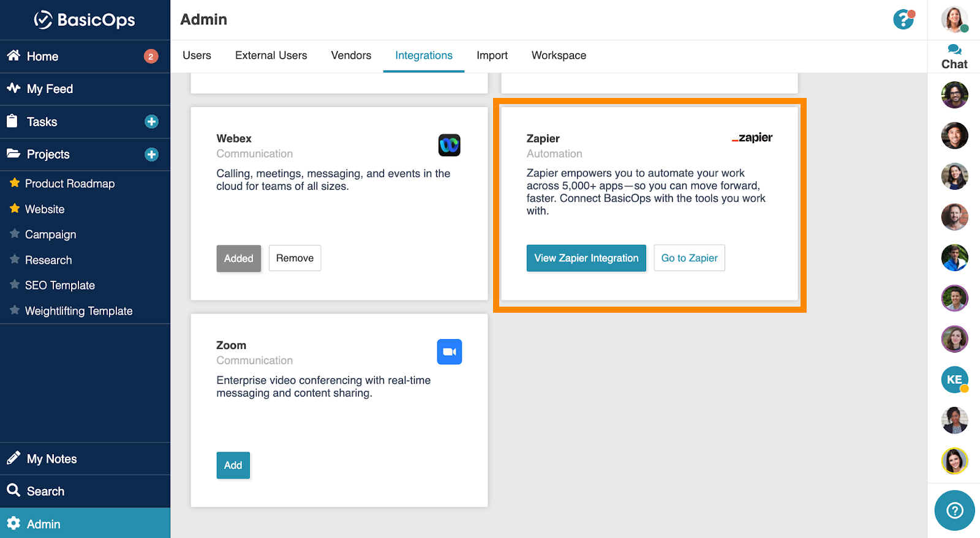Open your profile avatar in the header
Image resolution: width=980 pixels, height=538 pixels.
tap(954, 20)
